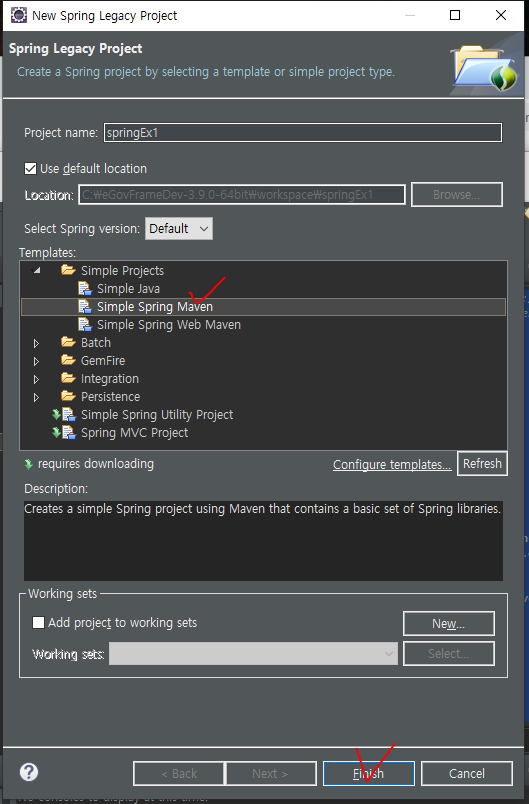The height and width of the screenshot is (804, 529).
Task: Maximize the New Spring Legacy Project dialog
Action: tap(455, 15)
